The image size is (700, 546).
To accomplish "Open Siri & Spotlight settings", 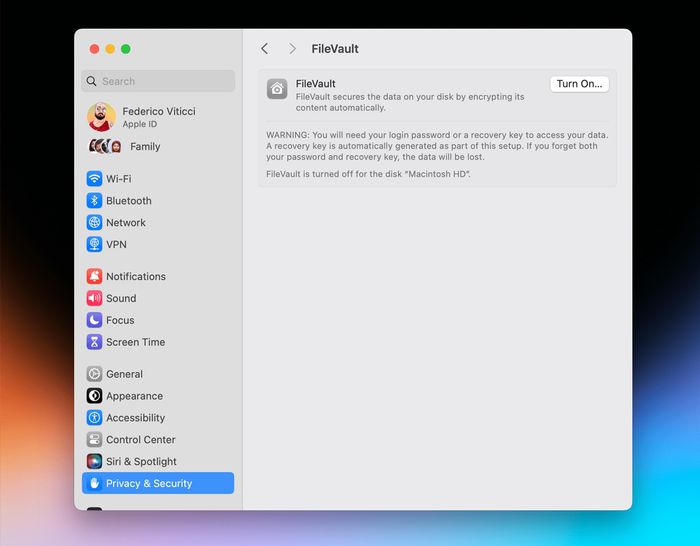I will coord(141,462).
